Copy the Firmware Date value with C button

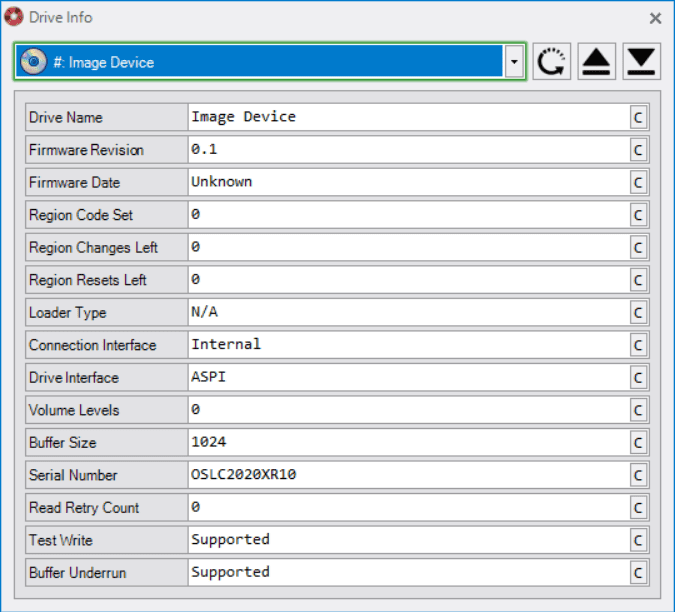click(x=638, y=182)
